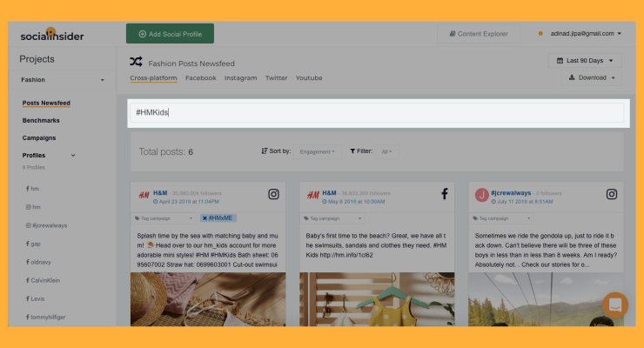
Task: Remove the #HMxME campaign tag
Action: pyautogui.click(x=205, y=218)
